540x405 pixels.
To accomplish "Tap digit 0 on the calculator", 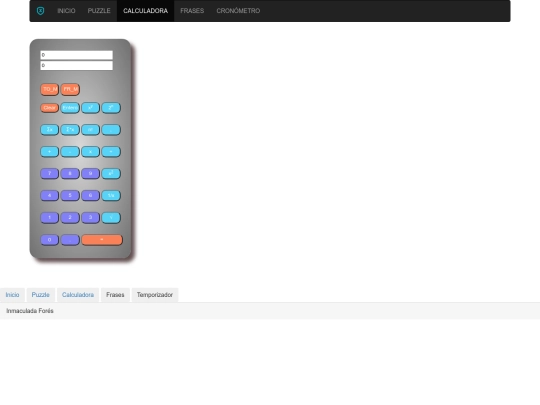I will 49,240.
